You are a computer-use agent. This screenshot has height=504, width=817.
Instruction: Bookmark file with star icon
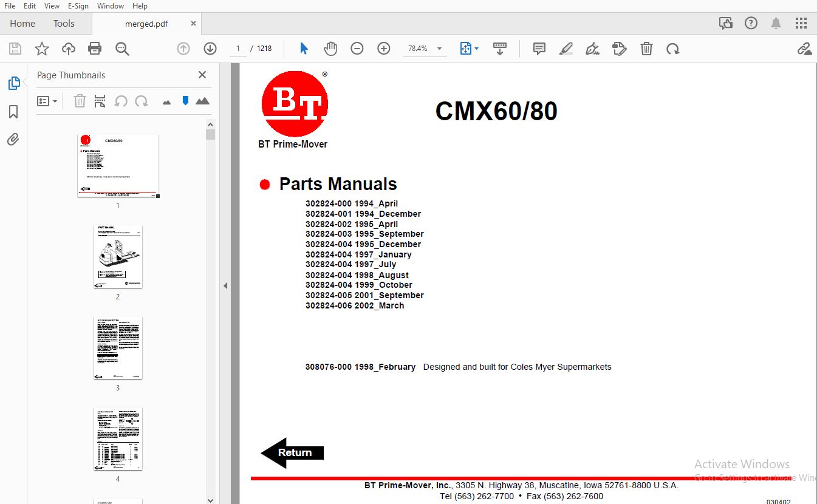42,49
